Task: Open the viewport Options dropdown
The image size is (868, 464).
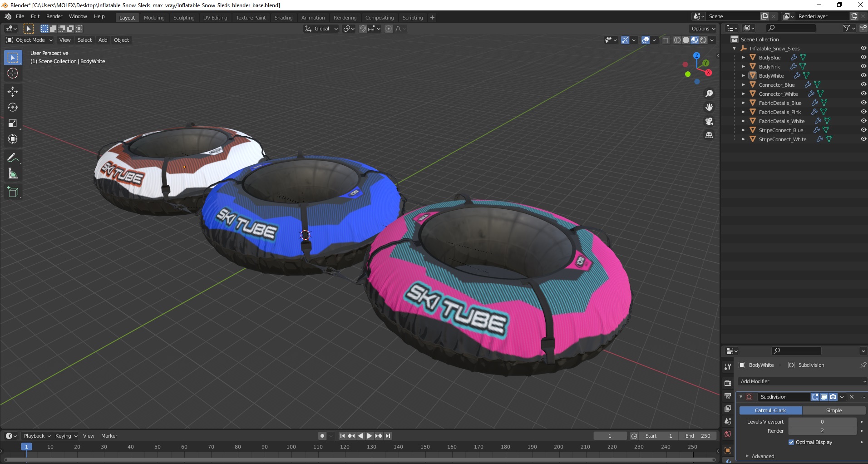Action: tap(703, 29)
